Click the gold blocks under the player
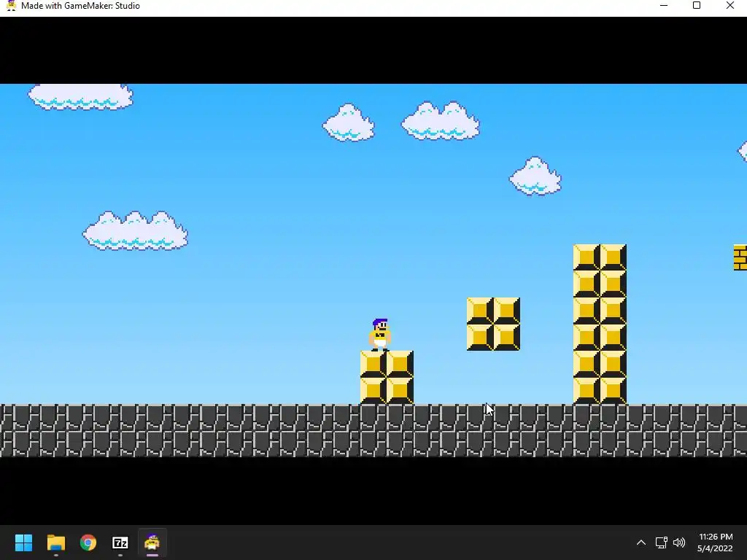 (387, 377)
